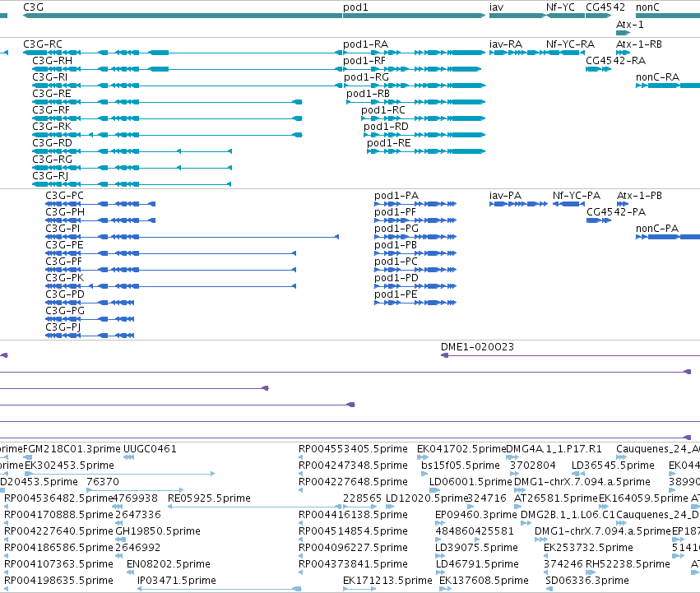Viewport: 700px width, 593px height.
Task: Open transcript pod1-RA label
Action: coord(365,44)
